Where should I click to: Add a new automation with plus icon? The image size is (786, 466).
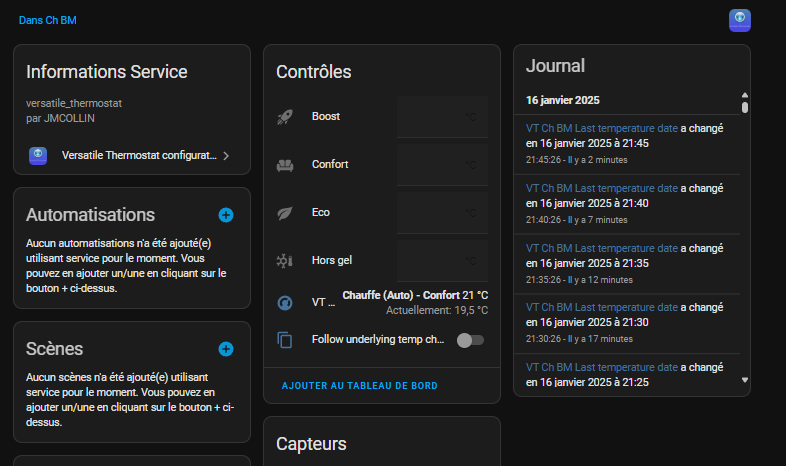(226, 215)
